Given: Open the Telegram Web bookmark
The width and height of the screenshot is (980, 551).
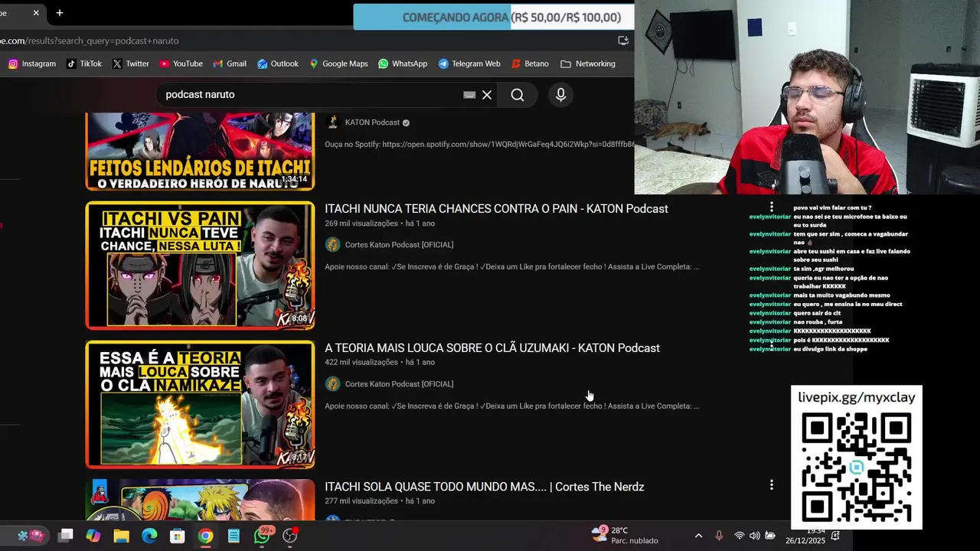Looking at the screenshot, I should (x=469, y=64).
